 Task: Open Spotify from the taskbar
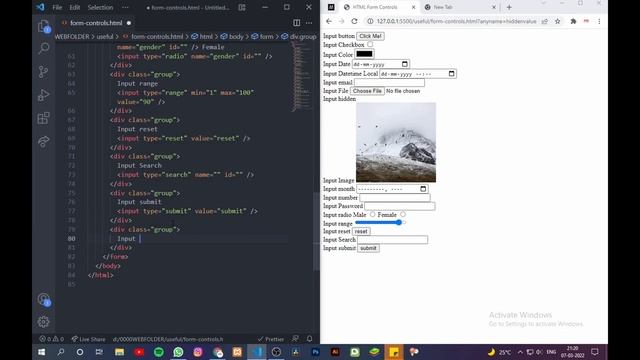click(159, 352)
